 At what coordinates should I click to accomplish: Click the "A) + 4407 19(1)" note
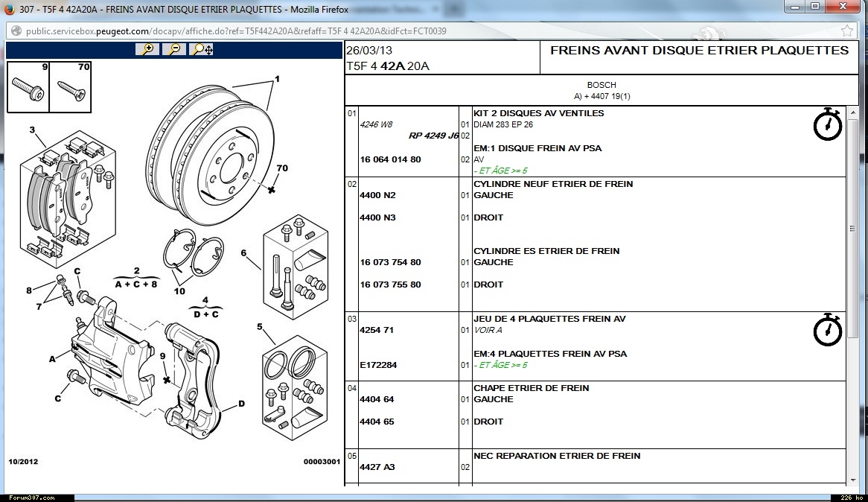(601, 96)
